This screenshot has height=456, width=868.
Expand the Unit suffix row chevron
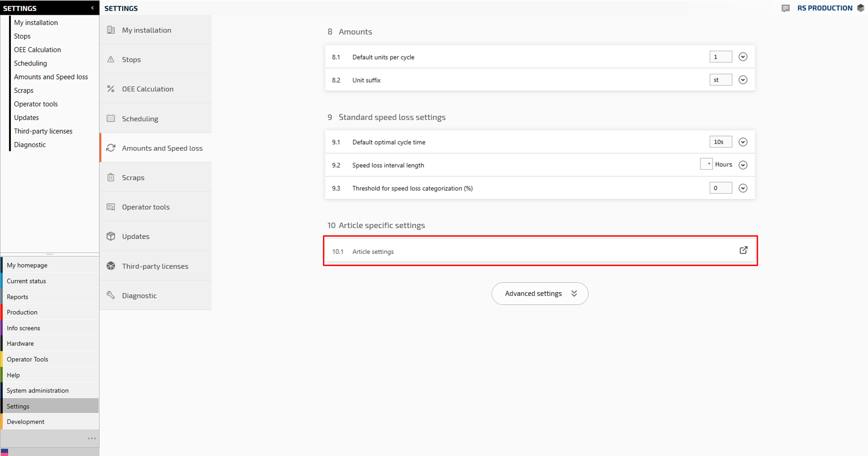(743, 80)
